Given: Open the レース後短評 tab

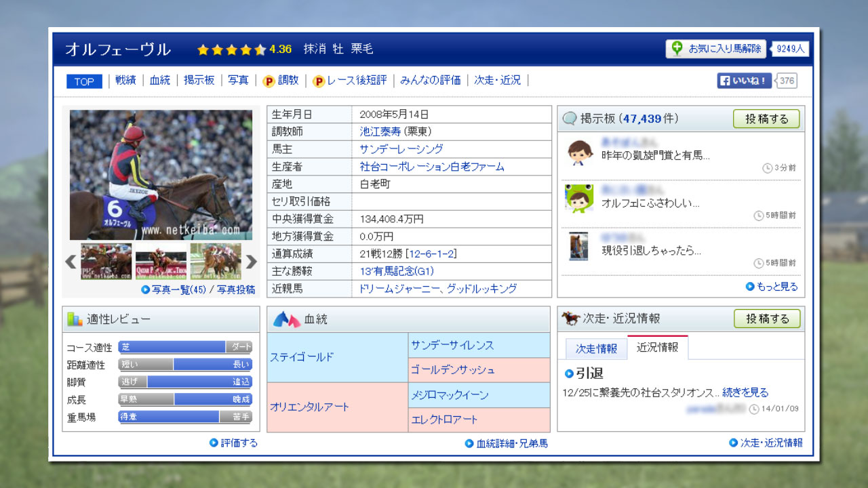Looking at the screenshot, I should click(x=357, y=81).
